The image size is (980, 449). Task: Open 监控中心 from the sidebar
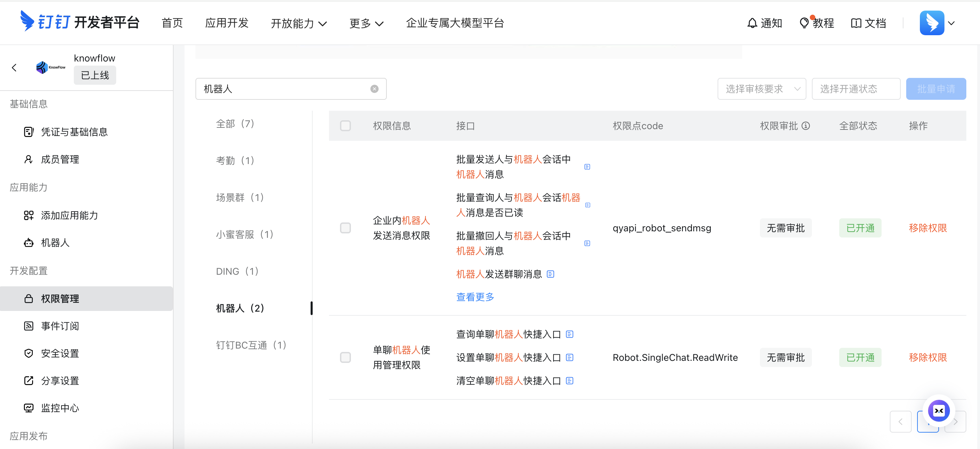[x=60, y=408]
